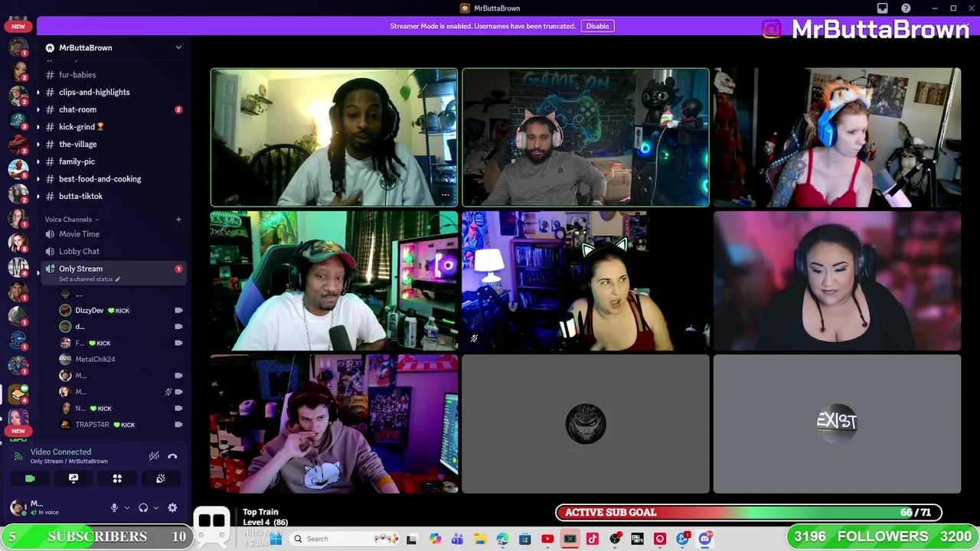Deafen audio with headphone icon

pos(143,507)
